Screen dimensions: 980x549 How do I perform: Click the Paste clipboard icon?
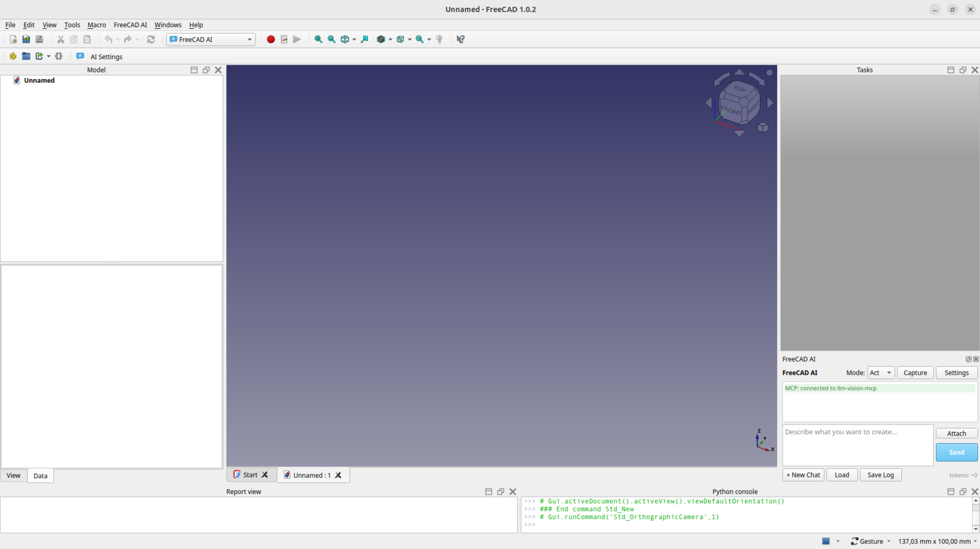point(87,39)
